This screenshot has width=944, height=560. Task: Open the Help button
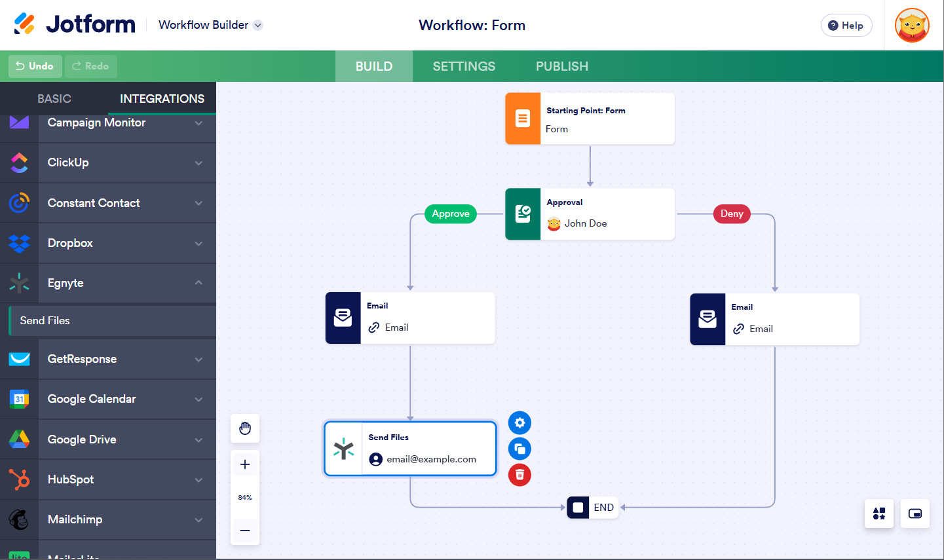[x=846, y=26]
